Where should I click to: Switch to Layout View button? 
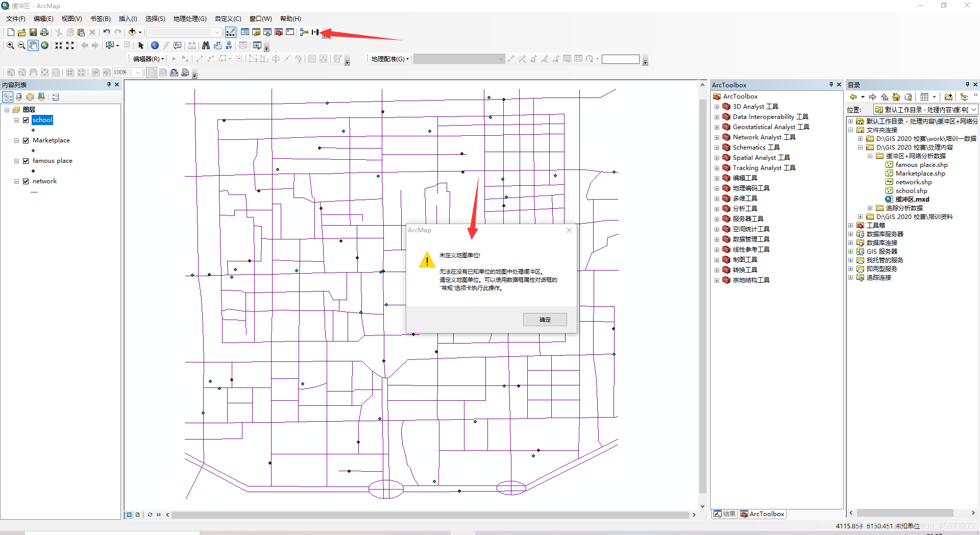click(x=137, y=515)
